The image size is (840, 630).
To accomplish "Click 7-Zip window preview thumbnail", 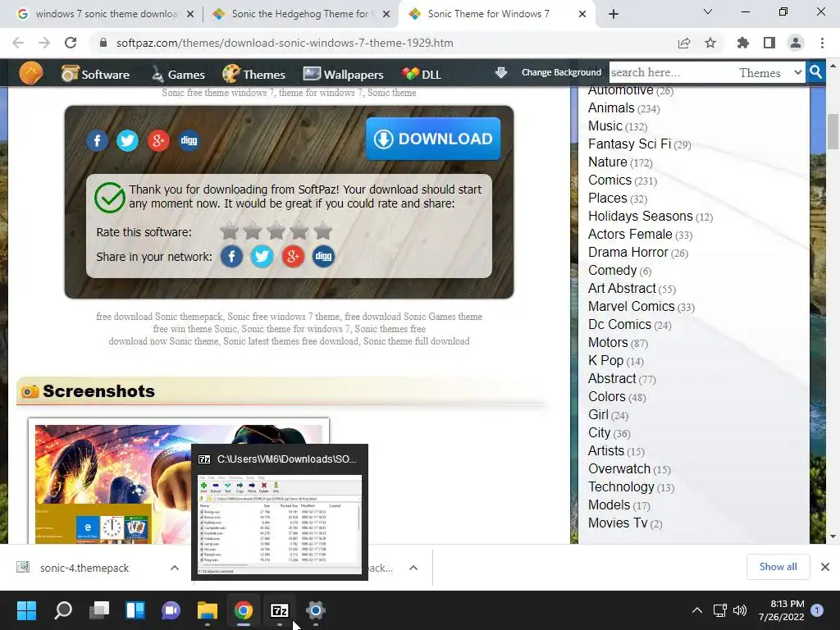I will [280, 524].
